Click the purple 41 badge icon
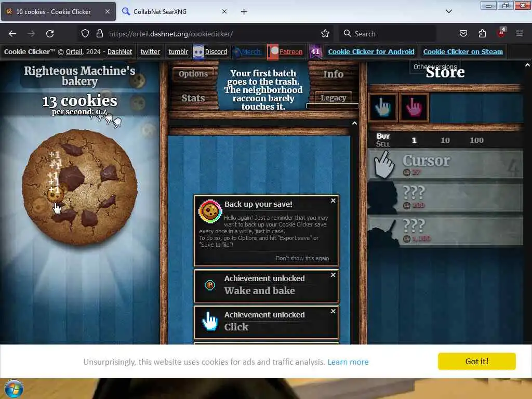 coord(315,51)
